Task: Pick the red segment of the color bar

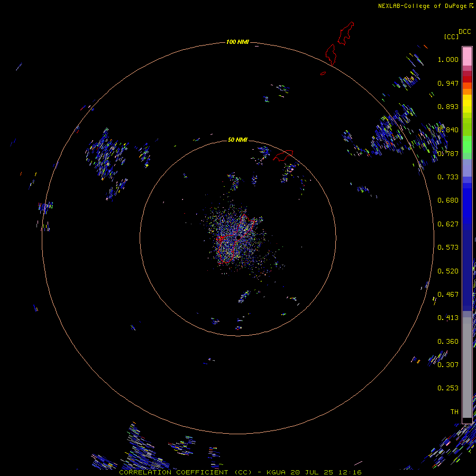Action: pyautogui.click(x=467, y=79)
